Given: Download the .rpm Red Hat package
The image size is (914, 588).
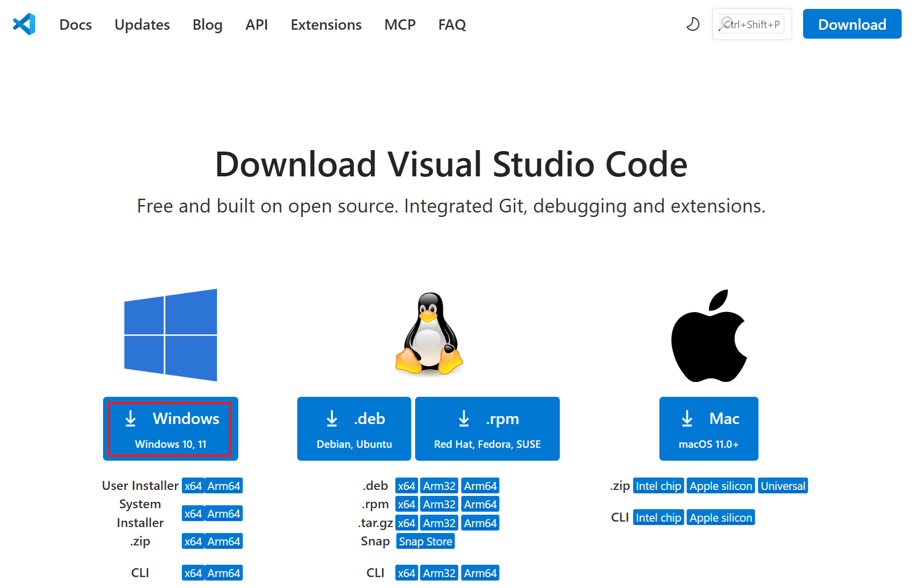Looking at the screenshot, I should click(x=487, y=428).
